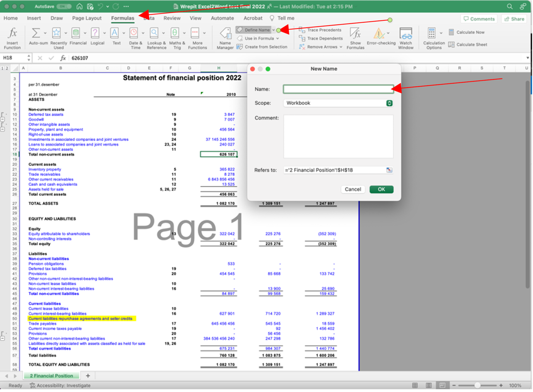Add a new sheet with plus button

click(x=88, y=376)
